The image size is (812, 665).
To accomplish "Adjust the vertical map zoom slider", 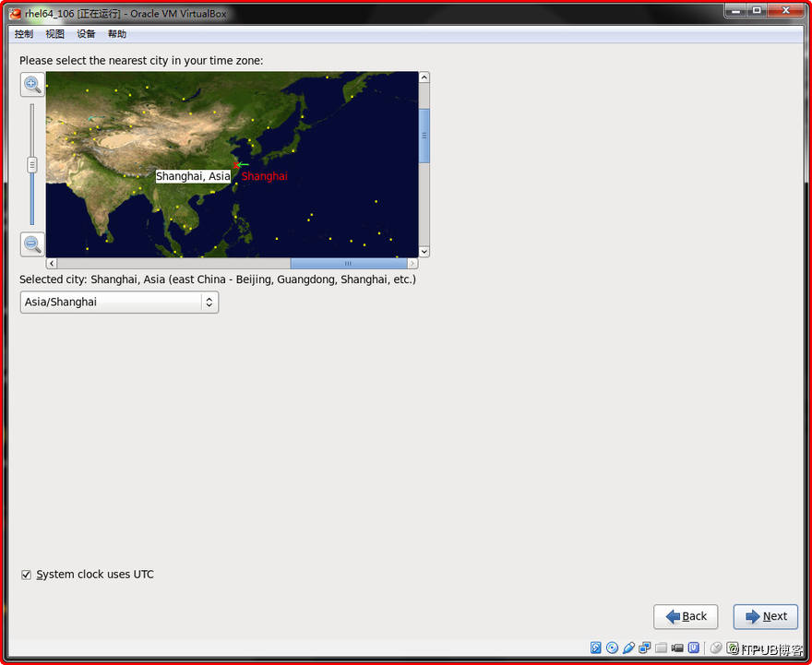I will coord(31,164).
